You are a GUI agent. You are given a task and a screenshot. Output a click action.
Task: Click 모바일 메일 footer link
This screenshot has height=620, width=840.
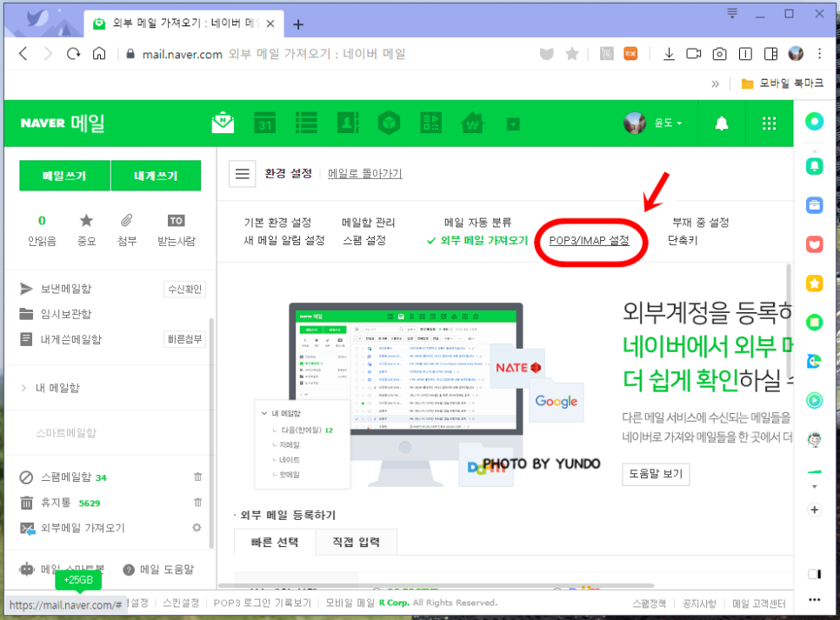click(350, 603)
